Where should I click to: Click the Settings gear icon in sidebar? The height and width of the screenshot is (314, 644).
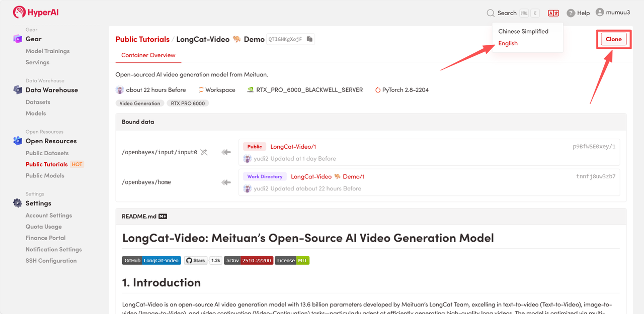(x=18, y=203)
